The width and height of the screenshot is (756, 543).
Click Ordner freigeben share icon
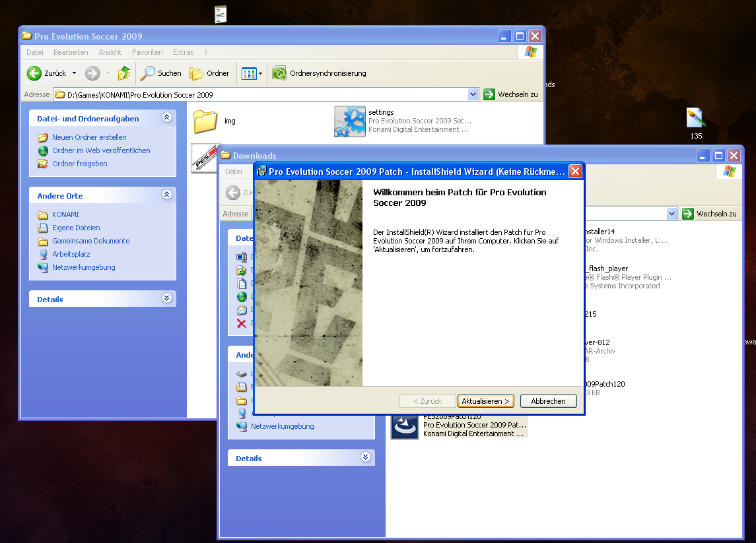coord(43,164)
